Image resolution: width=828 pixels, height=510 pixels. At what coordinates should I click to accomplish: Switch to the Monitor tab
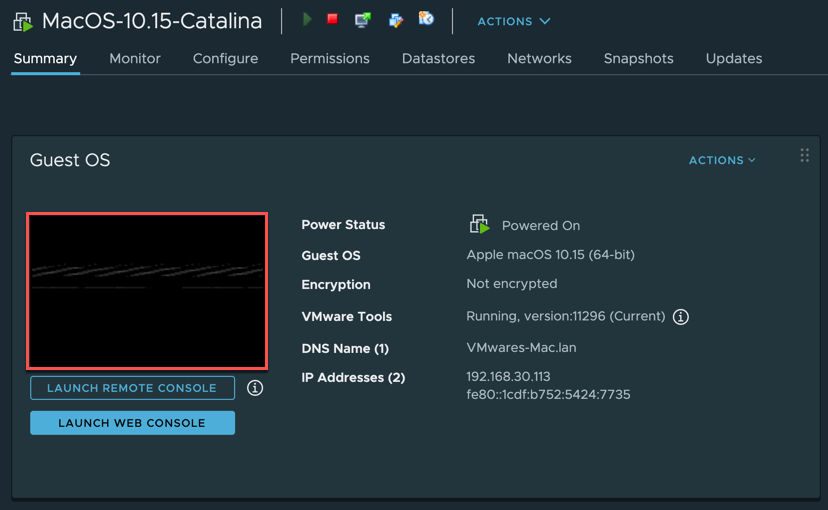(x=135, y=59)
